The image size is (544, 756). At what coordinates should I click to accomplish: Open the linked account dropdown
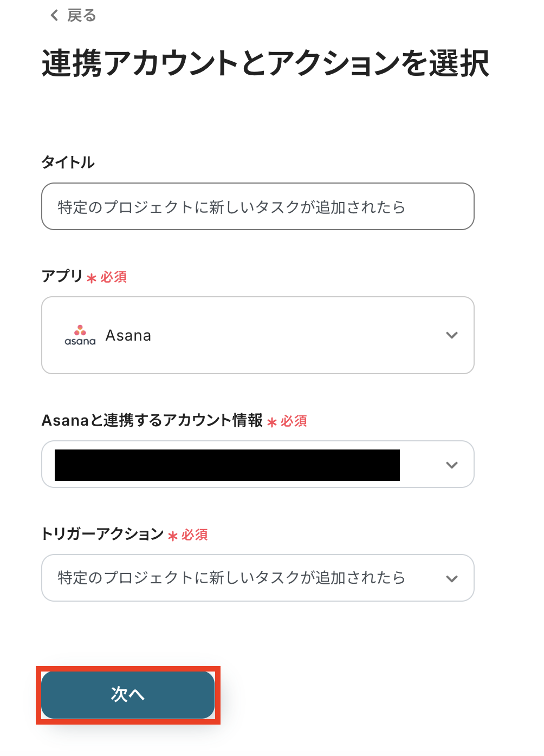(258, 464)
